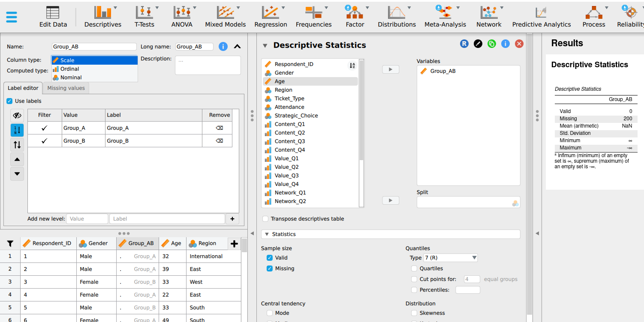The height and width of the screenshot is (322, 644).
Task: Select Nominal column type option
Action: point(94,78)
